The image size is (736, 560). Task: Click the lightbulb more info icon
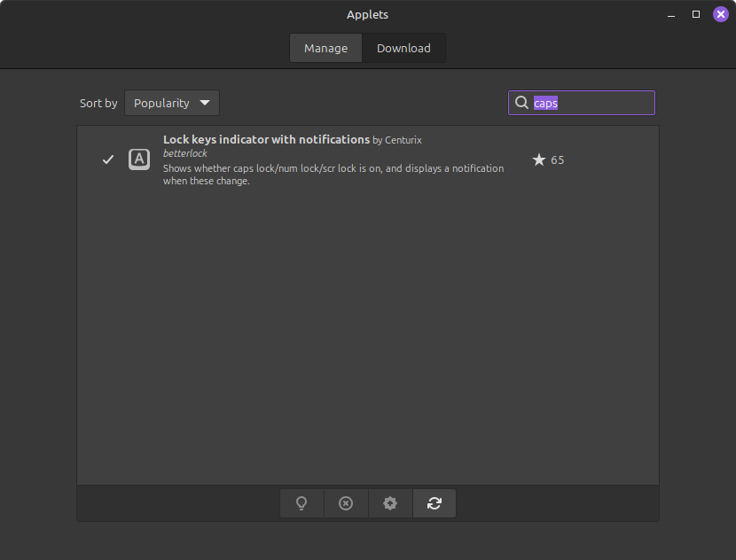click(x=301, y=503)
